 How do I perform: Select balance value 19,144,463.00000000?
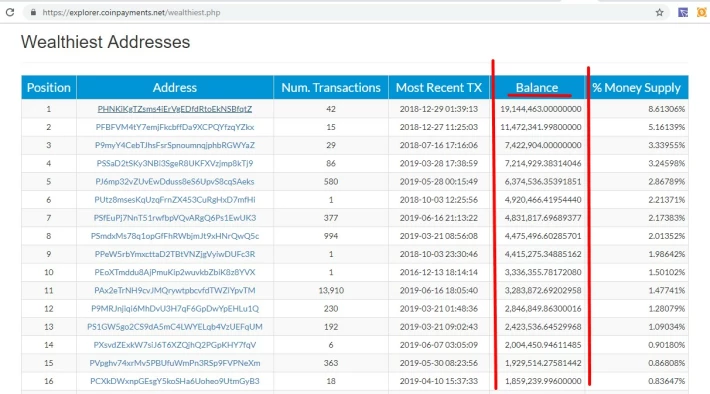541,109
